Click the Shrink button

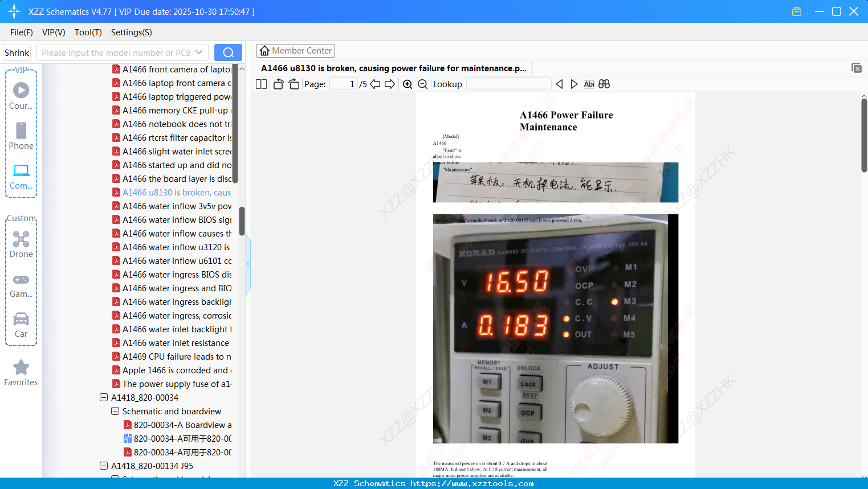click(17, 52)
